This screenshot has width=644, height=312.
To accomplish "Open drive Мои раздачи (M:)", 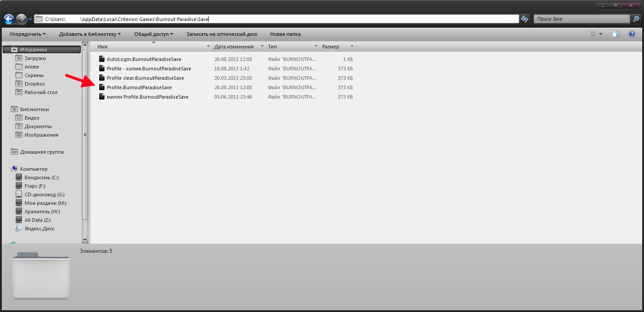I will 45,203.
